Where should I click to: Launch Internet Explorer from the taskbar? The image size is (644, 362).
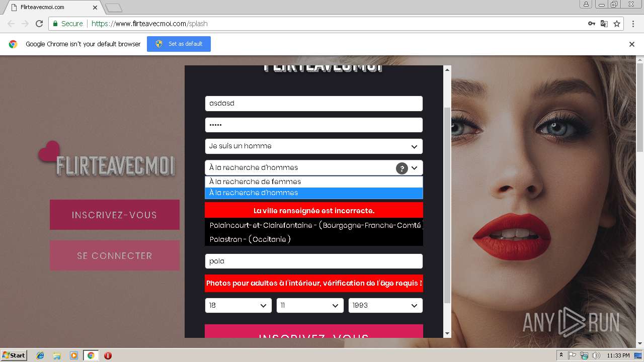tap(40, 355)
